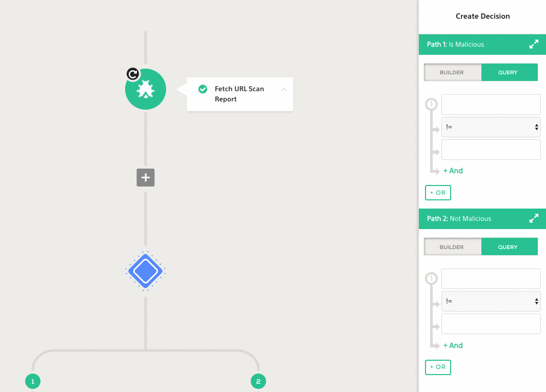This screenshot has width=546, height=392.
Task: Click path node number 1
Action: point(32,381)
